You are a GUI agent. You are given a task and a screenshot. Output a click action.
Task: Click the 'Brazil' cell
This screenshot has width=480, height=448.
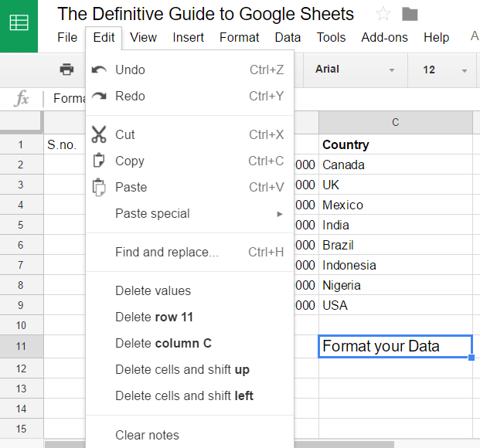[396, 245]
